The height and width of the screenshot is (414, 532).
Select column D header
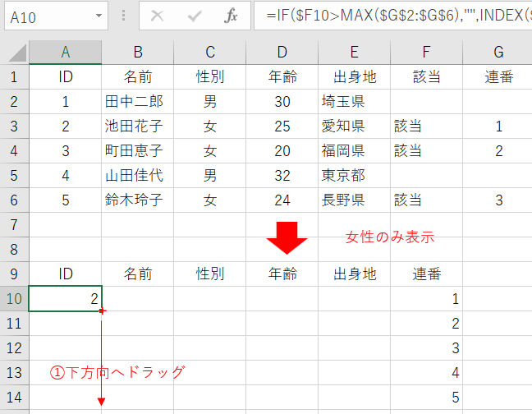282,53
